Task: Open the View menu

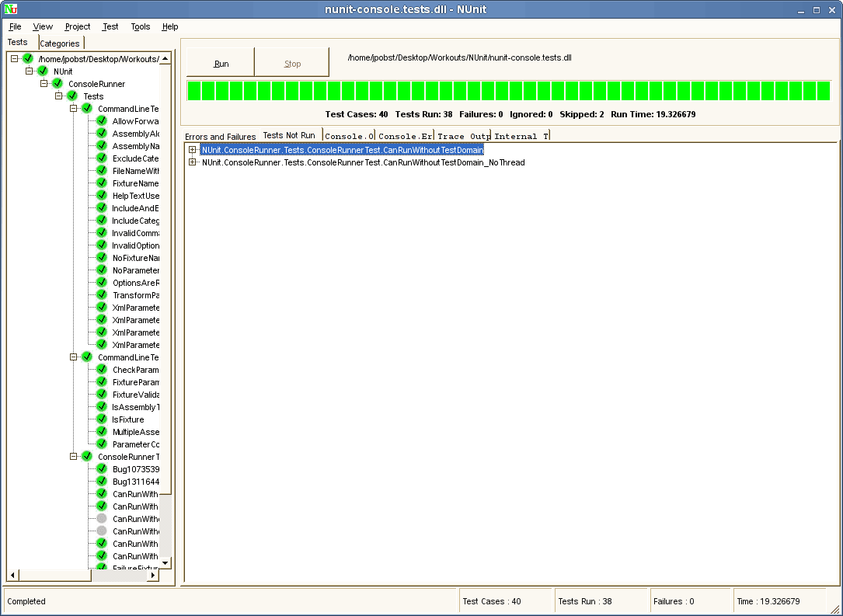Action: click(x=43, y=26)
